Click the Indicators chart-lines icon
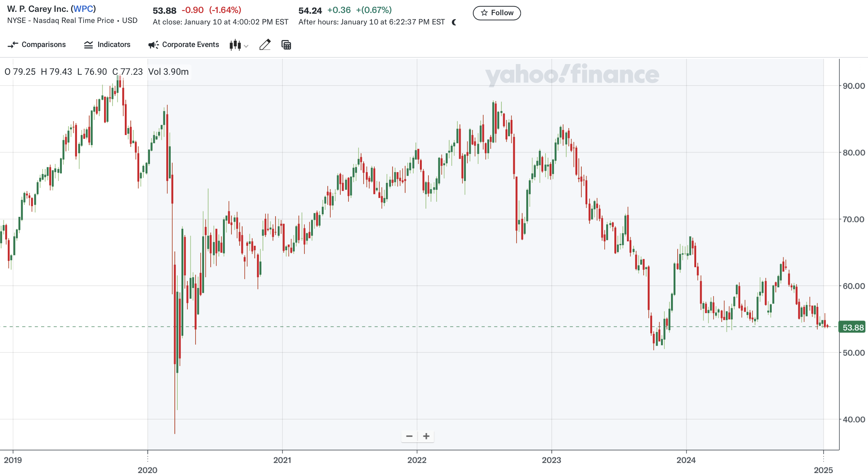This screenshot has height=476, width=868. tap(89, 45)
